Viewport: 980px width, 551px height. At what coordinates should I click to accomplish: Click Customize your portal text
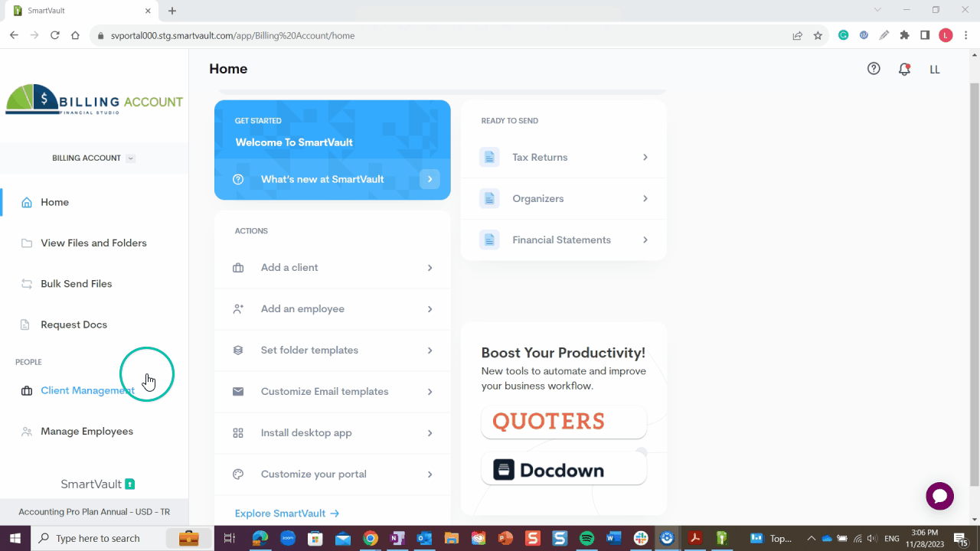click(314, 474)
